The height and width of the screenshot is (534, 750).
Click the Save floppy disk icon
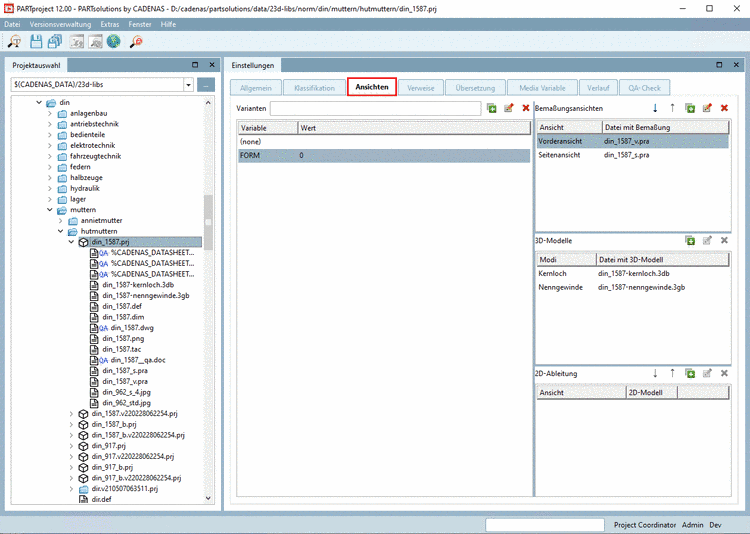coord(36,42)
